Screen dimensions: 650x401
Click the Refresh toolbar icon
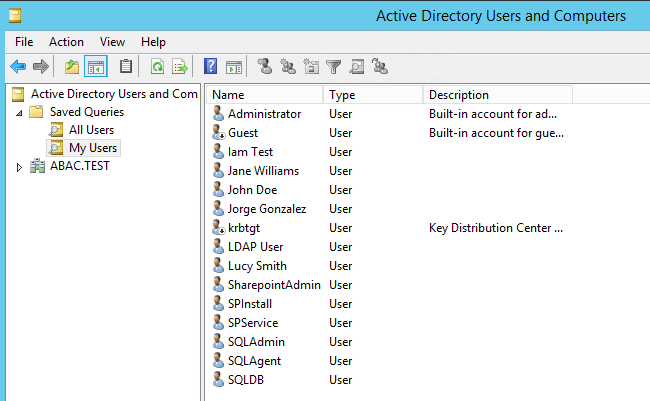point(157,67)
